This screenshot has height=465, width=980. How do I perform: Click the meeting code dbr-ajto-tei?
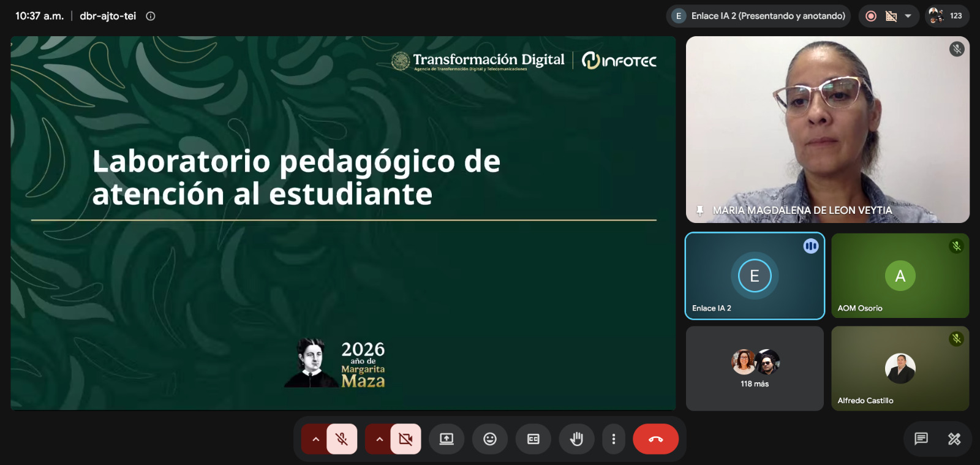pos(108,16)
